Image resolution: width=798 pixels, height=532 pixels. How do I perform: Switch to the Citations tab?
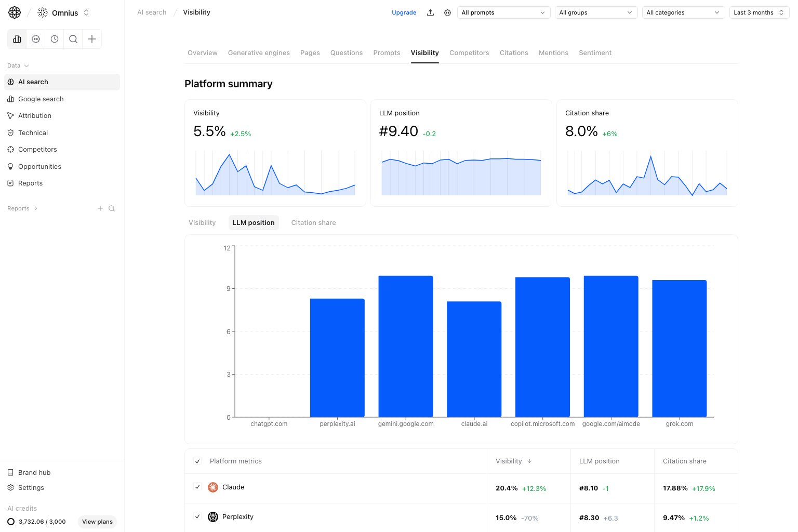click(x=514, y=53)
